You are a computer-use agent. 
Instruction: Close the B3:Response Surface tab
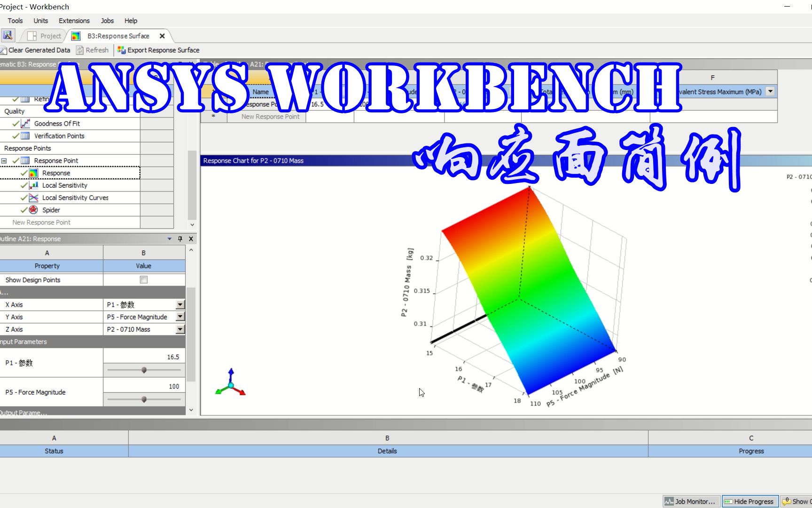(162, 36)
